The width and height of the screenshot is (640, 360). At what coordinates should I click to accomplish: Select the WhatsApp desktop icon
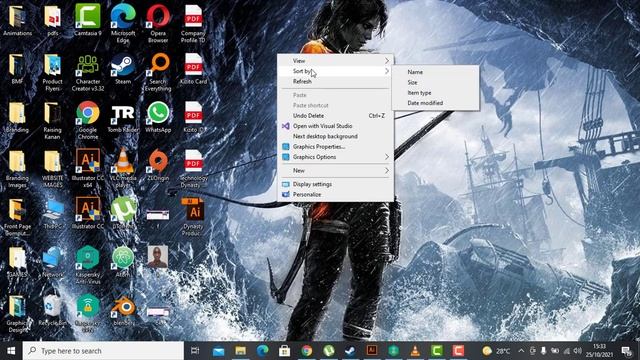(158, 118)
